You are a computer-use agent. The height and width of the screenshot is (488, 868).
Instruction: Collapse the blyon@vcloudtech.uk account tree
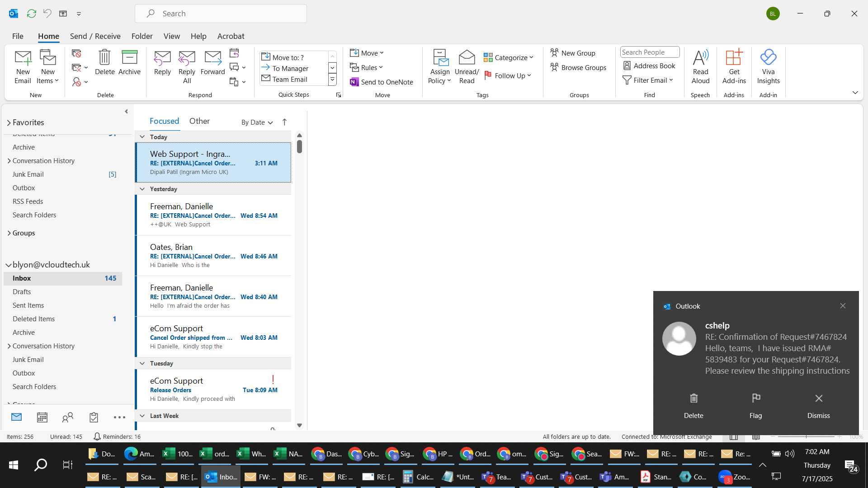[9, 265]
